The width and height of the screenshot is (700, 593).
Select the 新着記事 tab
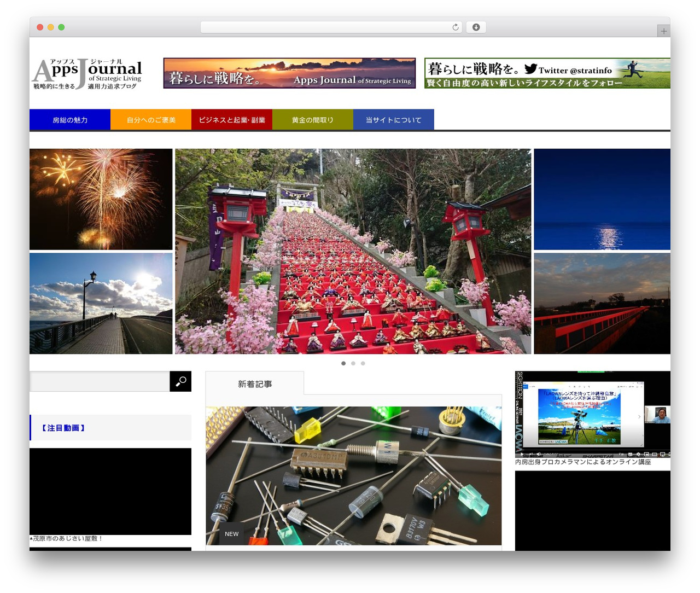(255, 383)
